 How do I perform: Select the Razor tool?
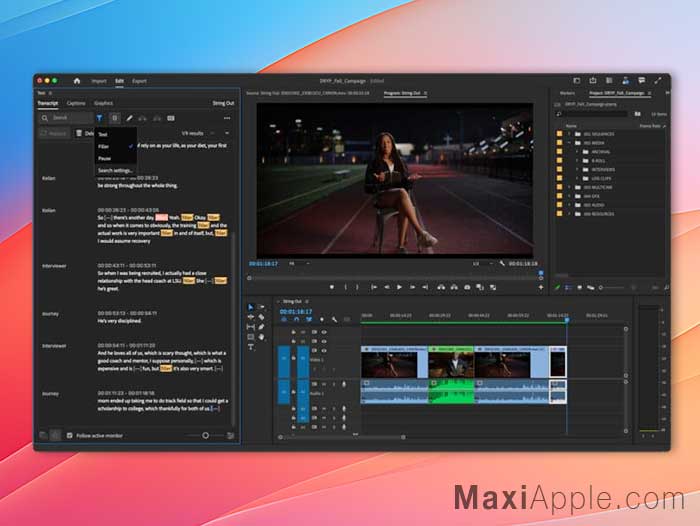click(x=262, y=317)
